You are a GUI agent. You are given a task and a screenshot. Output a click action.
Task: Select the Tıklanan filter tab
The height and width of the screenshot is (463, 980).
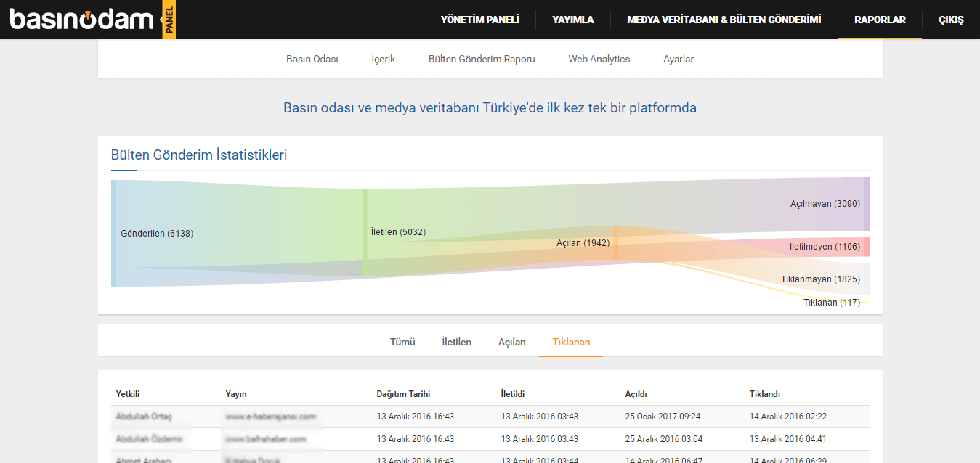571,342
